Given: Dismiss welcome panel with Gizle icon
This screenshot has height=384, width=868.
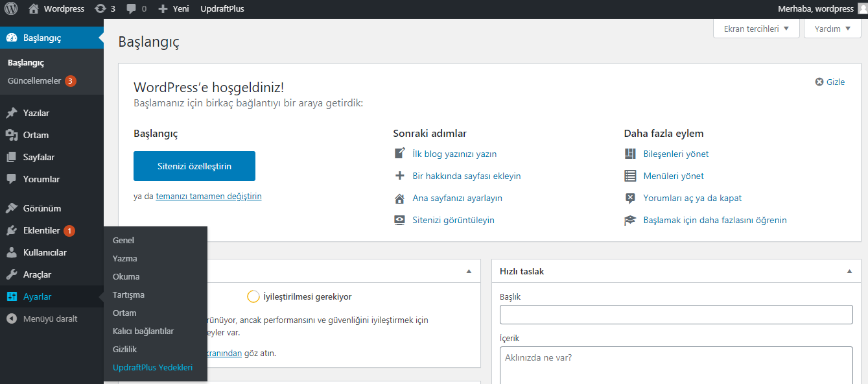Looking at the screenshot, I should pyautogui.click(x=819, y=82).
